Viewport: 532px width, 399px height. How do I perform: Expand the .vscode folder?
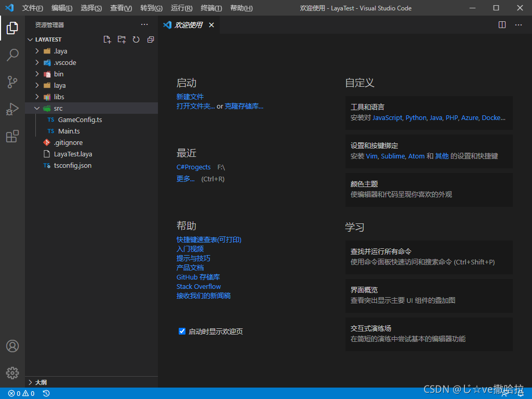tap(37, 62)
